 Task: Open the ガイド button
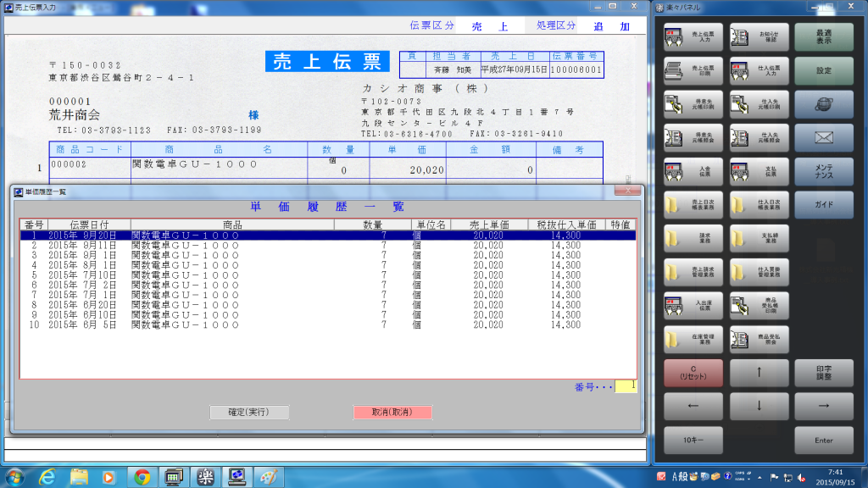[824, 205]
